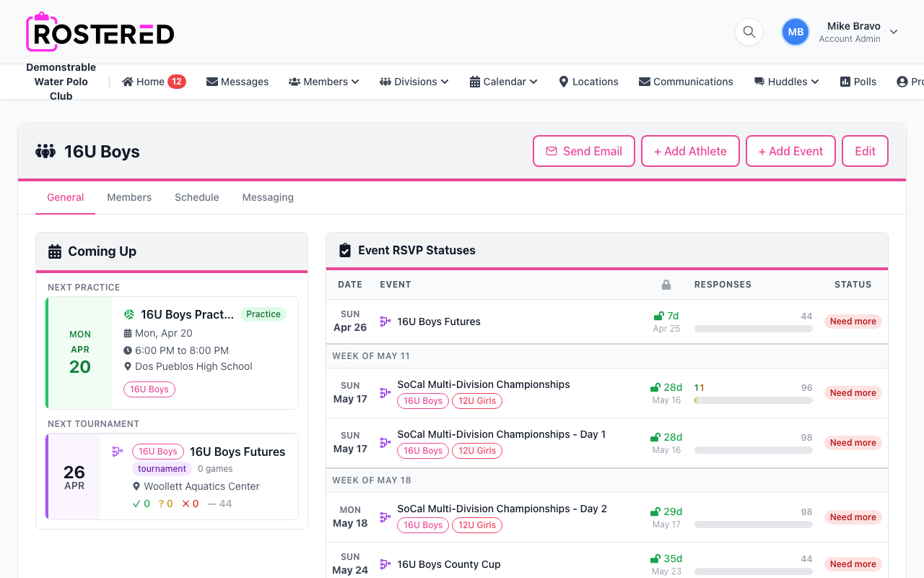
Task: Click the Dos Pueblos High School pin icon
Action: [128, 366]
